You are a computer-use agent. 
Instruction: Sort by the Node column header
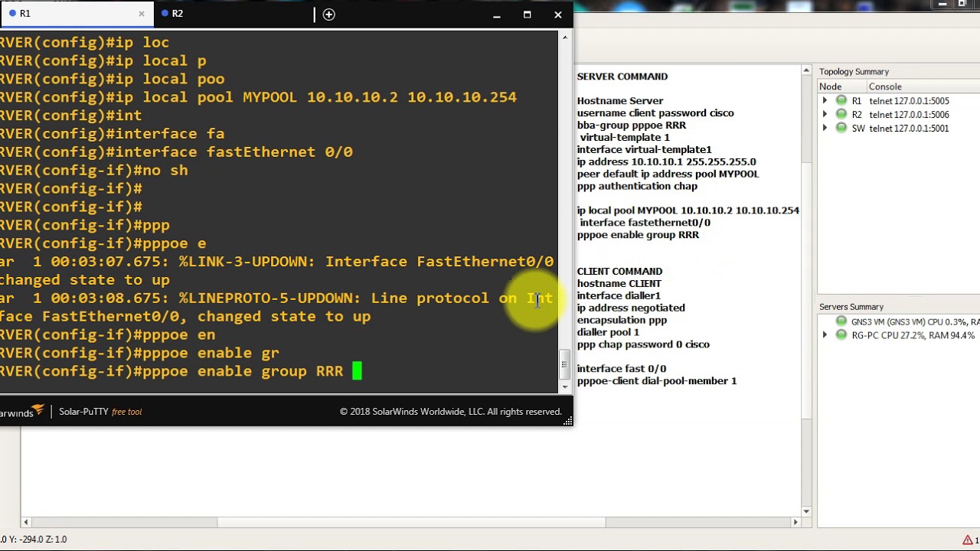(x=841, y=86)
